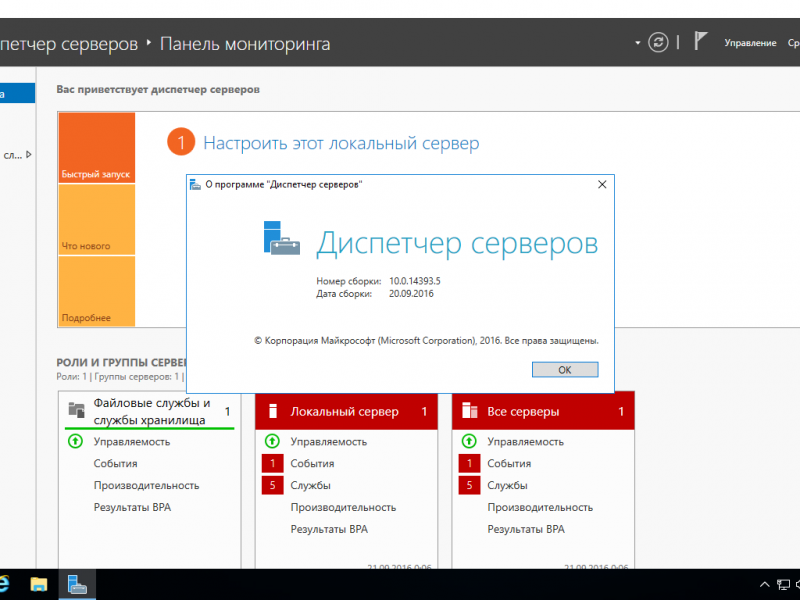Click OK in the About dialog
Screen dimensions: 800x600
(565, 370)
